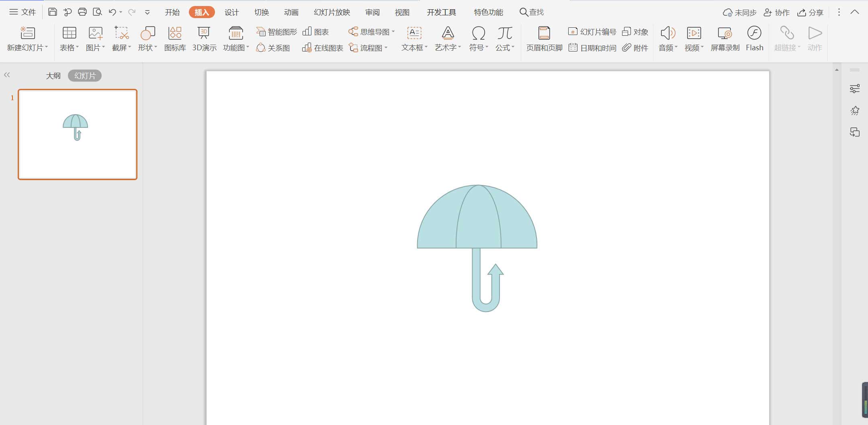Switch to the 设计 ribbon tab
This screenshot has height=425, width=868.
(x=231, y=12)
